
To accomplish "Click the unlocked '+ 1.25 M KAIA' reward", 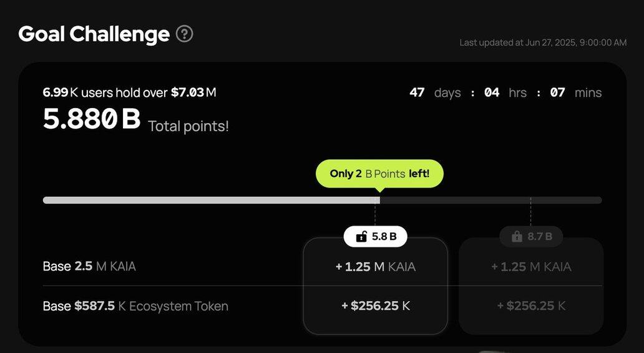I will click(376, 267).
